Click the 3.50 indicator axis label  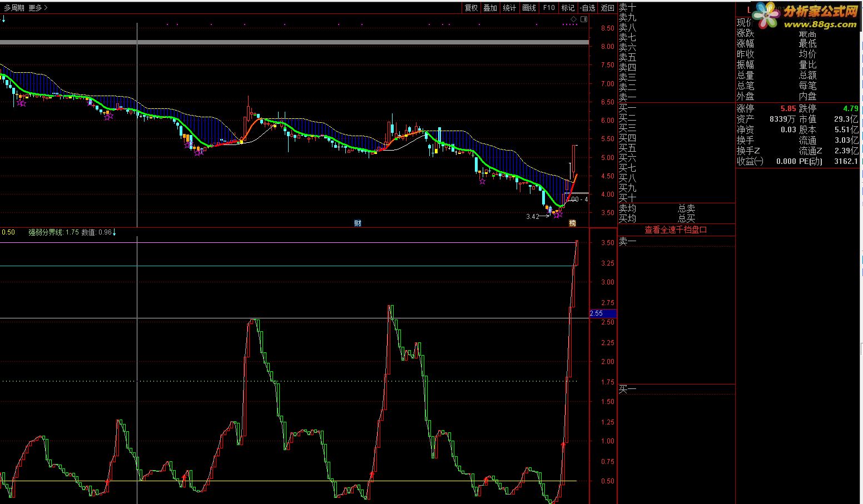click(x=608, y=243)
